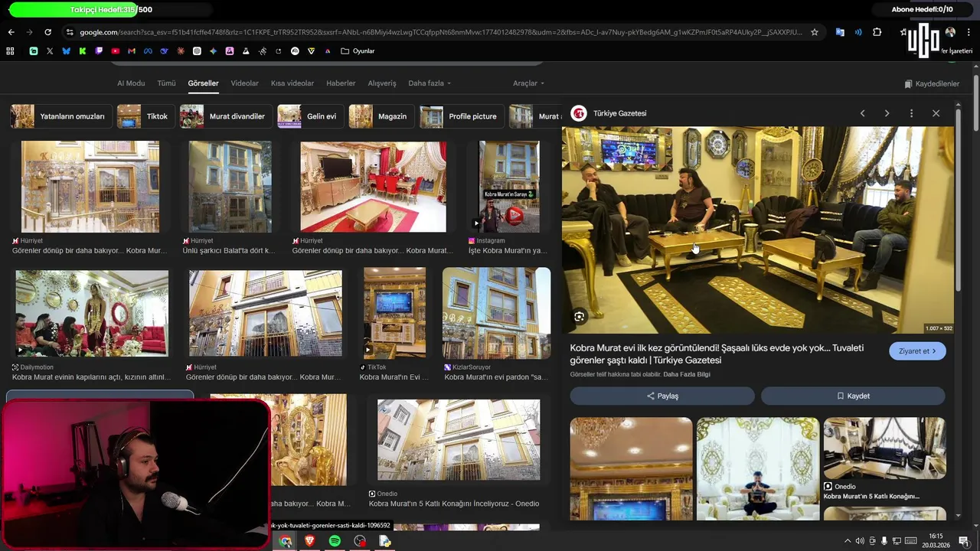Open the Meta bookmark icon
Viewport: 980px width, 551px height.
click(x=148, y=51)
